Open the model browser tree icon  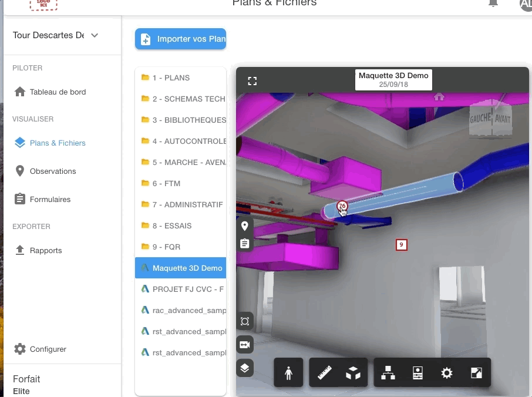point(388,373)
